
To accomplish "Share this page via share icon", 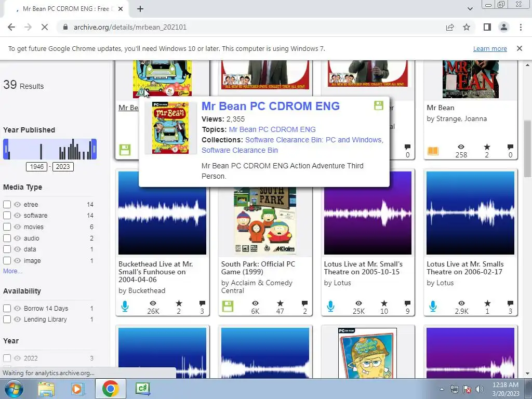I will (x=450, y=27).
